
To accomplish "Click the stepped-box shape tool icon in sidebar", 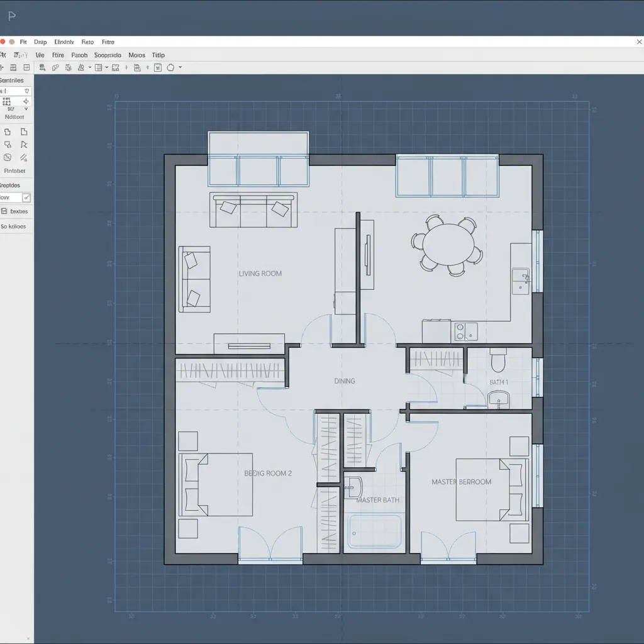I will click(x=8, y=132).
